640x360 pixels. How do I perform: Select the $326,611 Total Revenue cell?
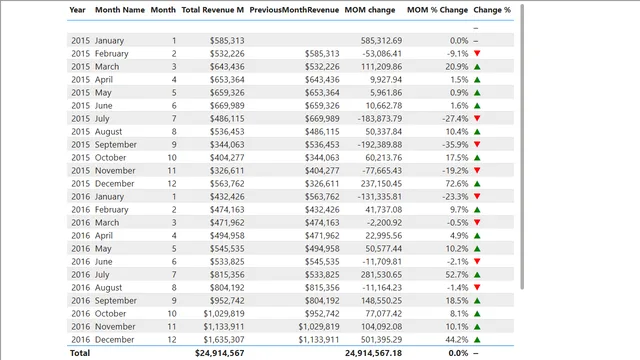(x=227, y=171)
